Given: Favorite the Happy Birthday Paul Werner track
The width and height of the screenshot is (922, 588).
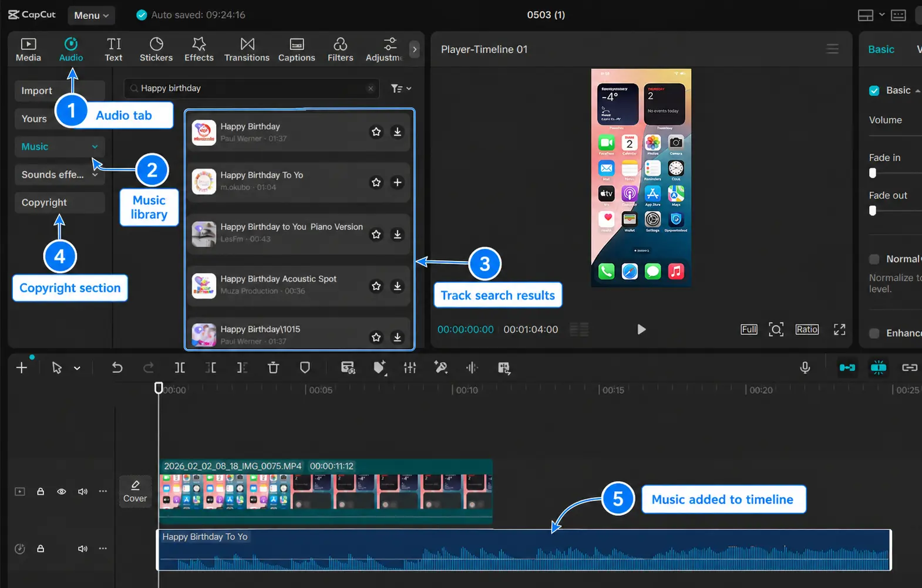Looking at the screenshot, I should 376,132.
